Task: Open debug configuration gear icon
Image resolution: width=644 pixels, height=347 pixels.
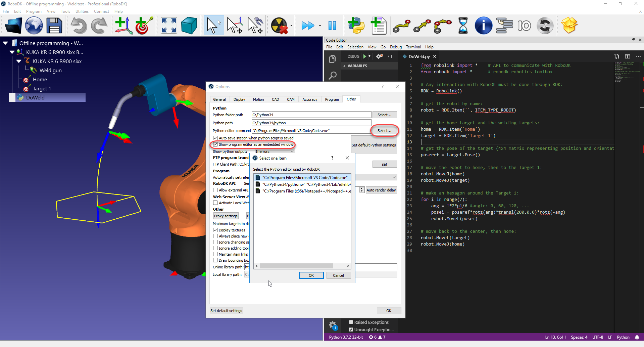Action: coord(380,56)
